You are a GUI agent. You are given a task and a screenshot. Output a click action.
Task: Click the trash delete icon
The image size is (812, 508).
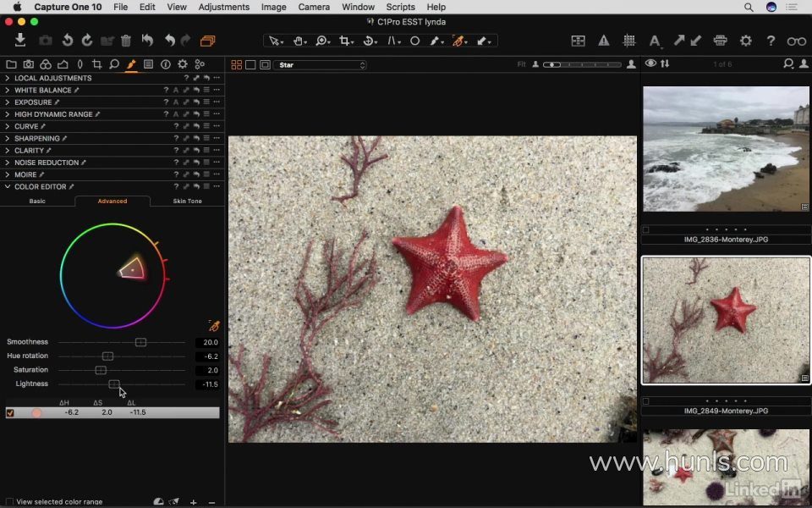(x=126, y=40)
